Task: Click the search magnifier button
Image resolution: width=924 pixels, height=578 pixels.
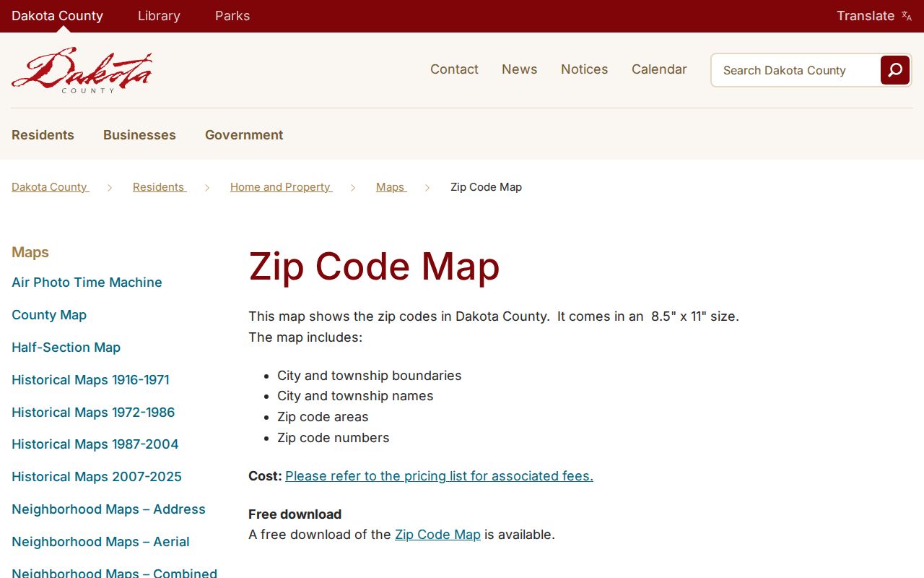Action: tap(895, 70)
